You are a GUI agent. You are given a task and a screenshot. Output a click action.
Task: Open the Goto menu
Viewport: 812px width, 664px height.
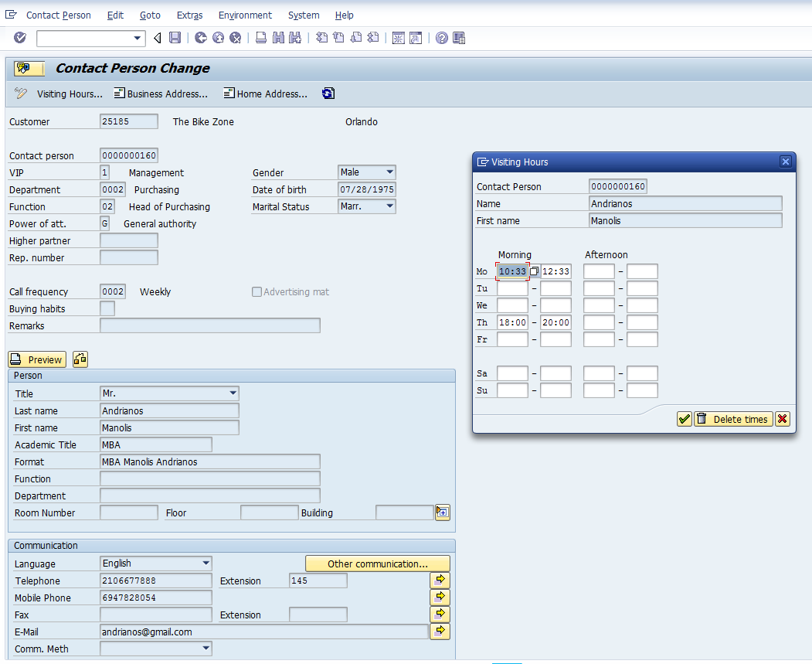[x=150, y=15]
